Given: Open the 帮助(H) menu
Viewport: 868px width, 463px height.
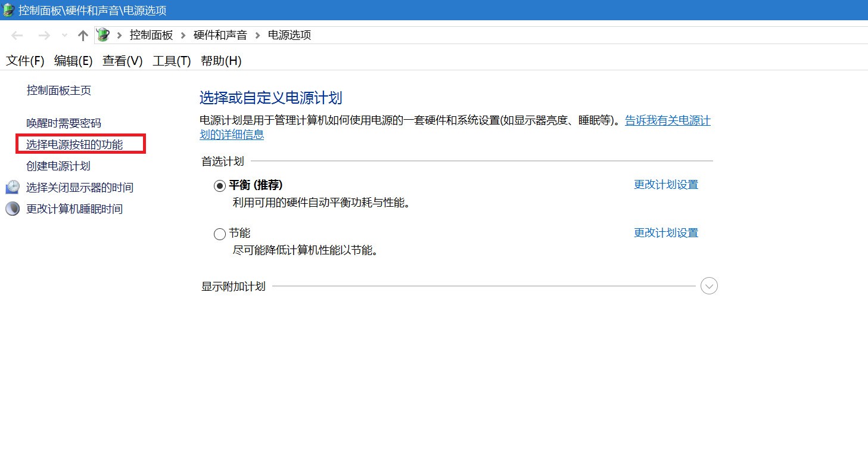Looking at the screenshot, I should 221,61.
